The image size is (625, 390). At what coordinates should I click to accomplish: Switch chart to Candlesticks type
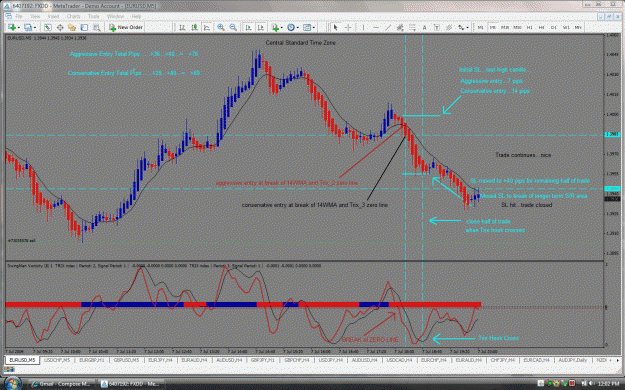[x=195, y=27]
